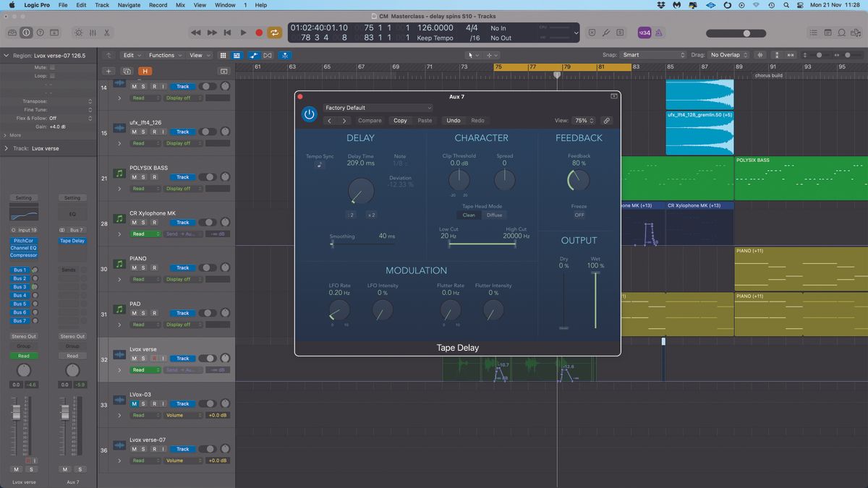868x488 pixels.
Task: Open the Loop Browser in the top-right toolbar
Action: tap(842, 33)
